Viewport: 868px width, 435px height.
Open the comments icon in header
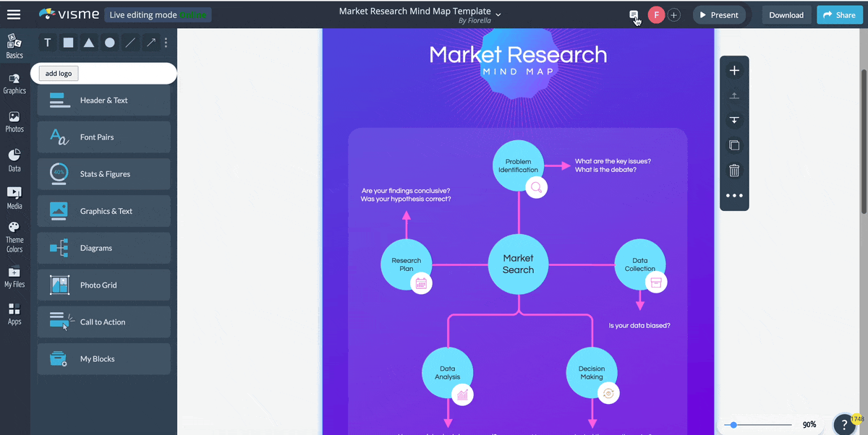[634, 15]
